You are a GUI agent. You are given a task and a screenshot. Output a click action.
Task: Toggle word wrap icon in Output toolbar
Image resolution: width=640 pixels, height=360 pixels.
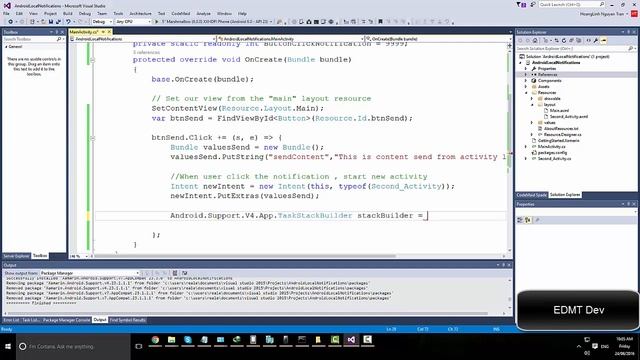(184, 273)
